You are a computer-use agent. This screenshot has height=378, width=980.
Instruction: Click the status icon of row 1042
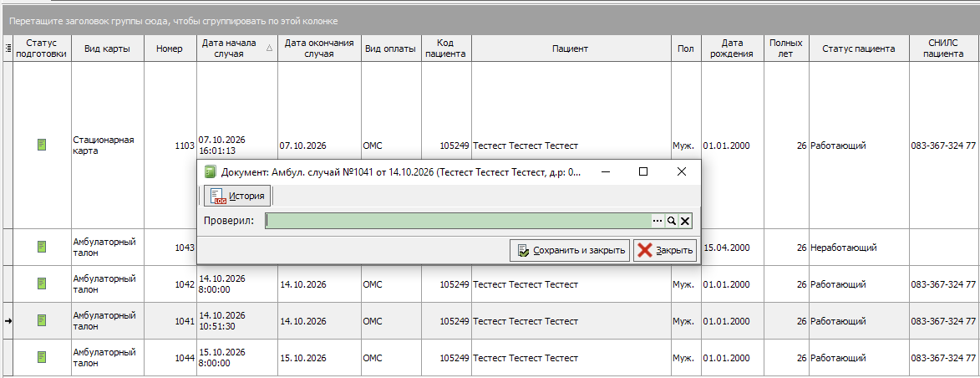coord(41,284)
